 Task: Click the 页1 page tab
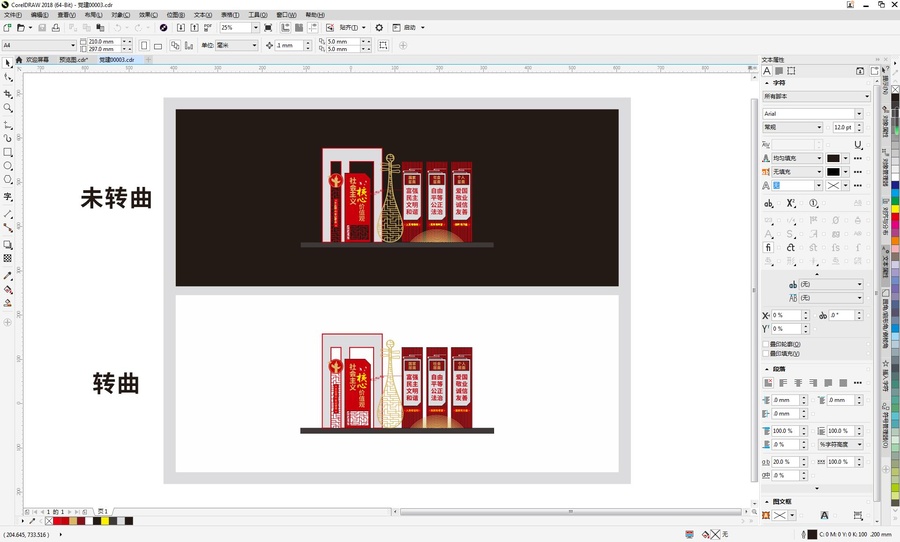(103, 511)
